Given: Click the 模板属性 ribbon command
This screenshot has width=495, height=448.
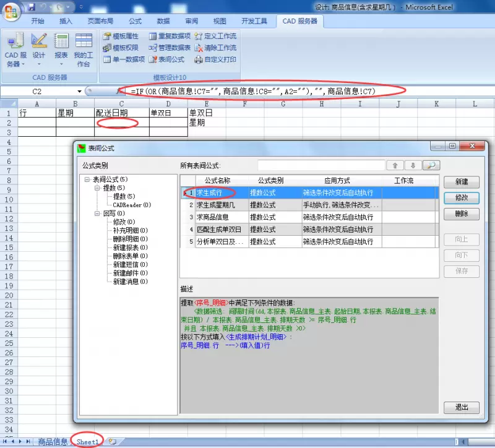Looking at the screenshot, I should (x=121, y=36).
